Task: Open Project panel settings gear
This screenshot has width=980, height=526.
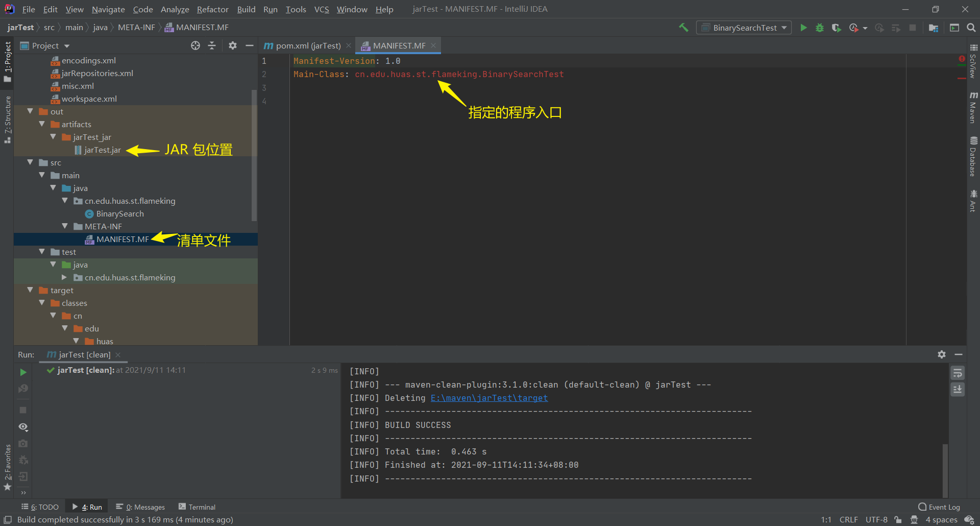Action: [x=233, y=45]
